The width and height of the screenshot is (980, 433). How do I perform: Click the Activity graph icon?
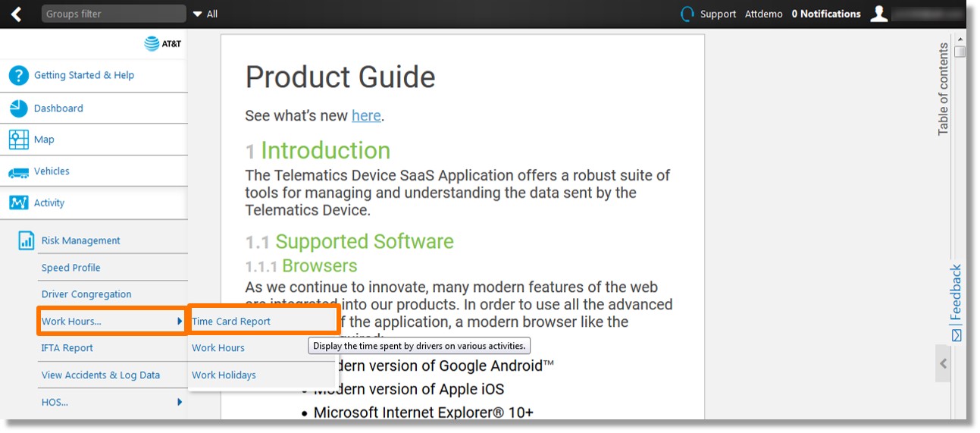tap(18, 202)
